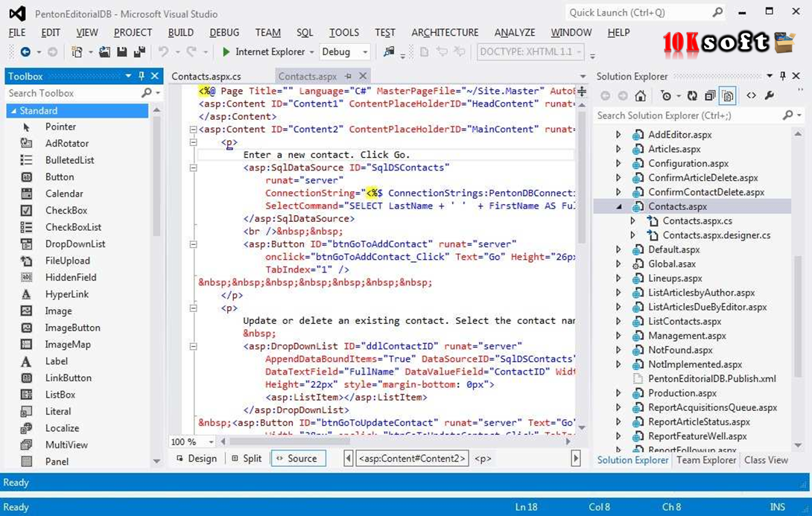The width and height of the screenshot is (812, 516).
Task: Toggle Show All Files in Solution Explorer
Action: click(728, 96)
